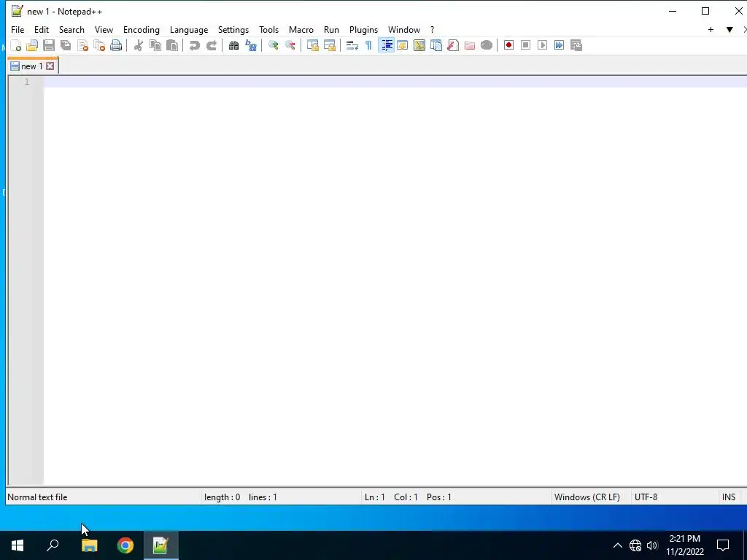Viewport: 747px width, 560px height.
Task: Click INS mode in status bar
Action: pyautogui.click(x=729, y=497)
